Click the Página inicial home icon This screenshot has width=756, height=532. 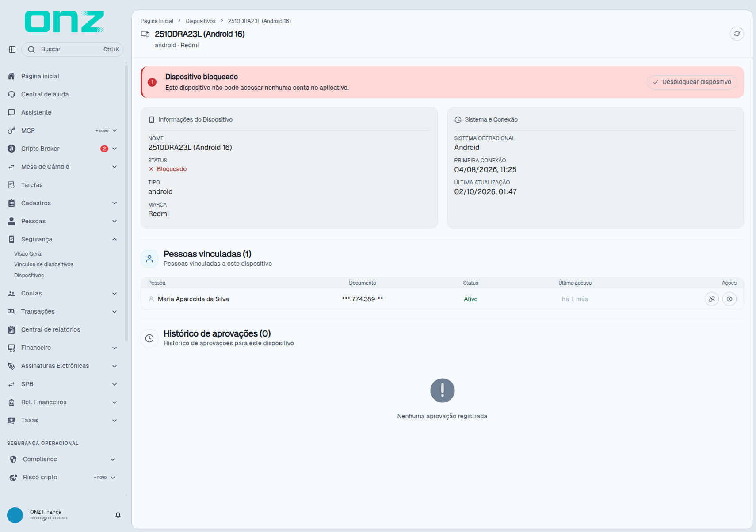pos(11,76)
